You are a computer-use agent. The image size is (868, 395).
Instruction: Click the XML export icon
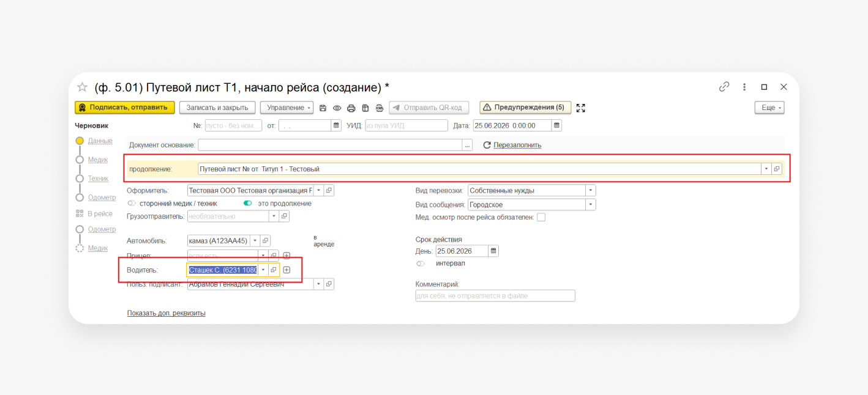380,108
